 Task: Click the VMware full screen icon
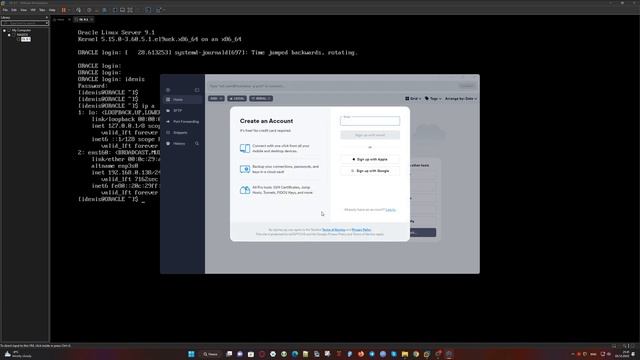(x=130, y=10)
